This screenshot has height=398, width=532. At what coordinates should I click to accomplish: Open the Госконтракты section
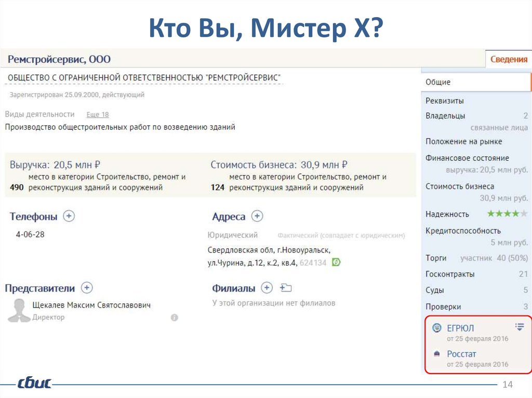point(450,274)
